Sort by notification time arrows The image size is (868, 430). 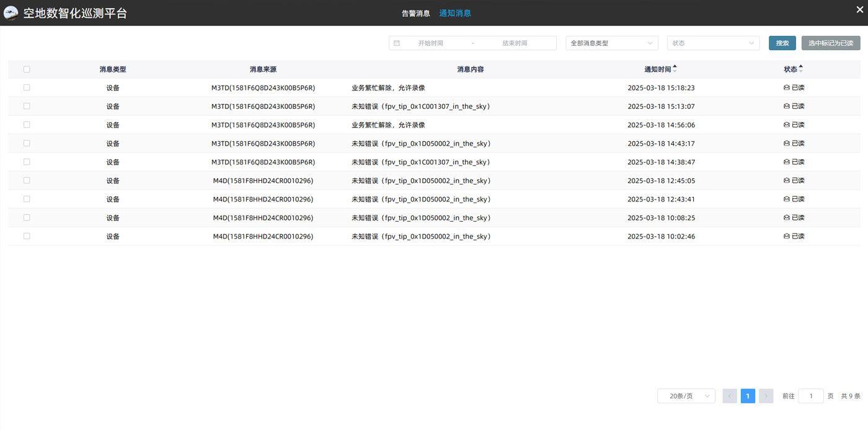675,69
